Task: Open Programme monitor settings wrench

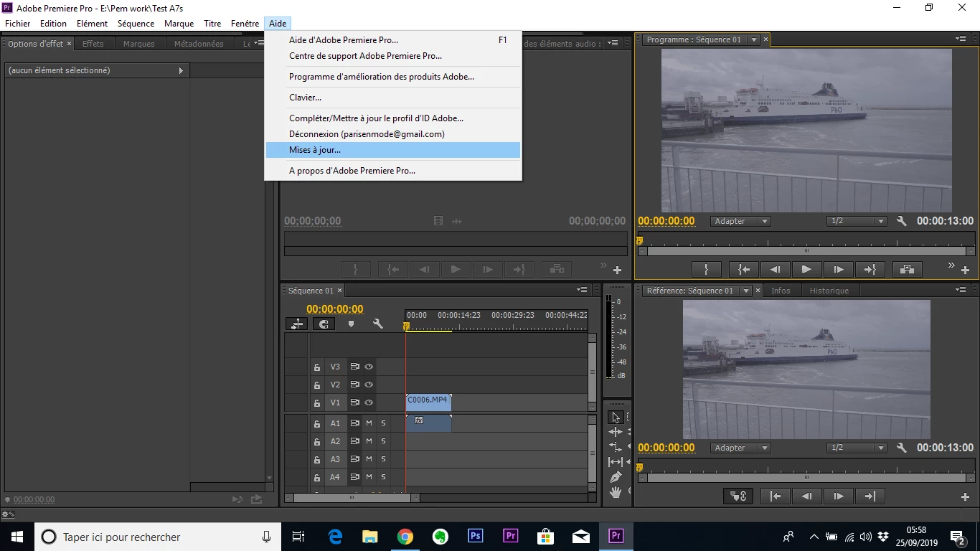Action: (x=902, y=221)
